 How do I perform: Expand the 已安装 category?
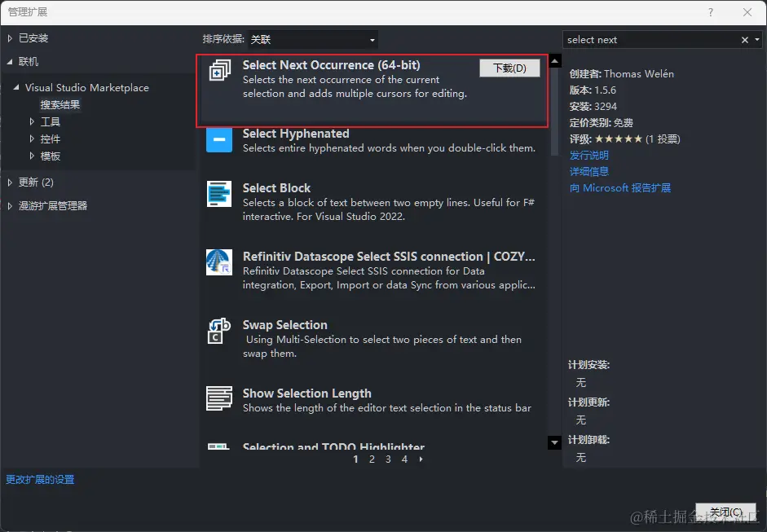tap(10, 38)
